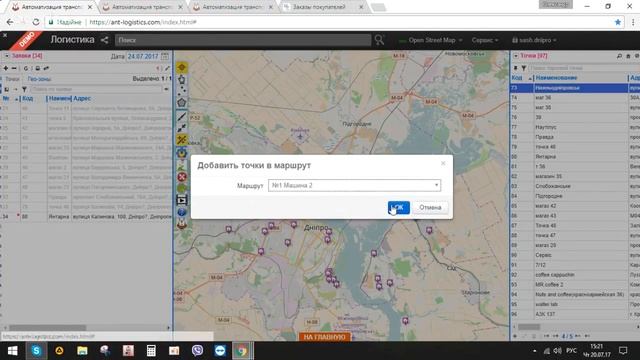Click the НА ГЛАВНУЮ button
Viewport: 640px width, 360px height.
coord(324,337)
